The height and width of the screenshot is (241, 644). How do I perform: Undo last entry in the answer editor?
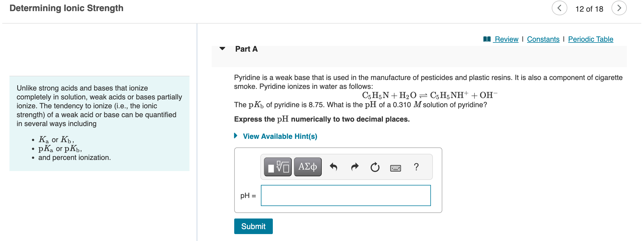334,167
